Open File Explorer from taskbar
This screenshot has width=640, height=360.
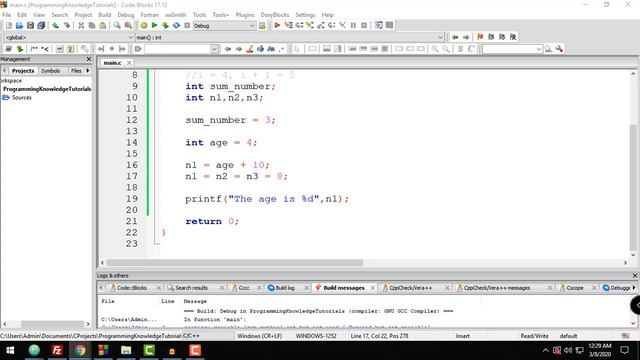(x=126, y=350)
